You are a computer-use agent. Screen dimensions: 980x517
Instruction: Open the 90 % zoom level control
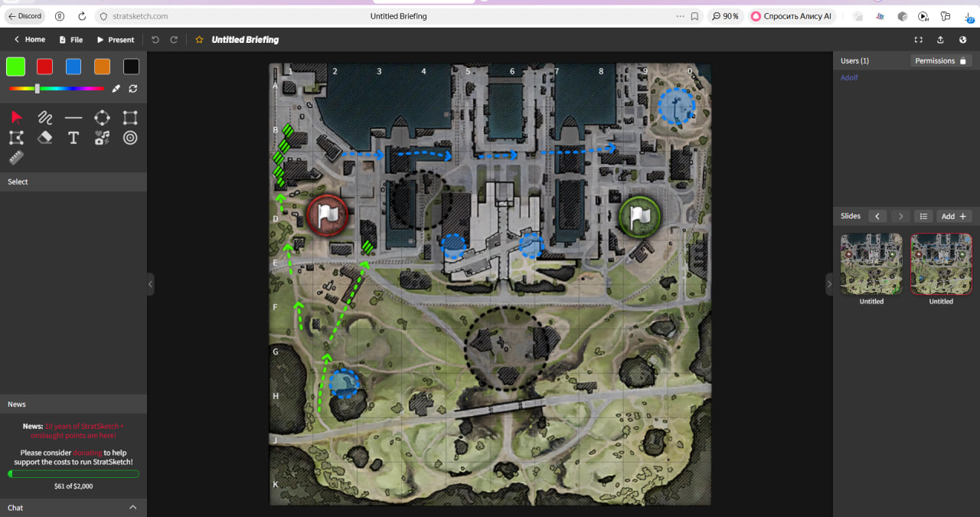pos(725,16)
